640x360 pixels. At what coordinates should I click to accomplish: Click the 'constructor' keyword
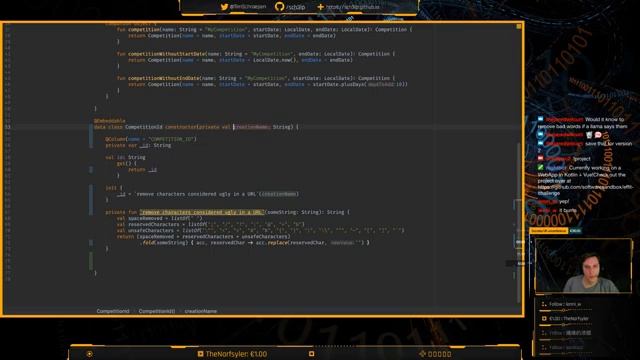(x=181, y=127)
